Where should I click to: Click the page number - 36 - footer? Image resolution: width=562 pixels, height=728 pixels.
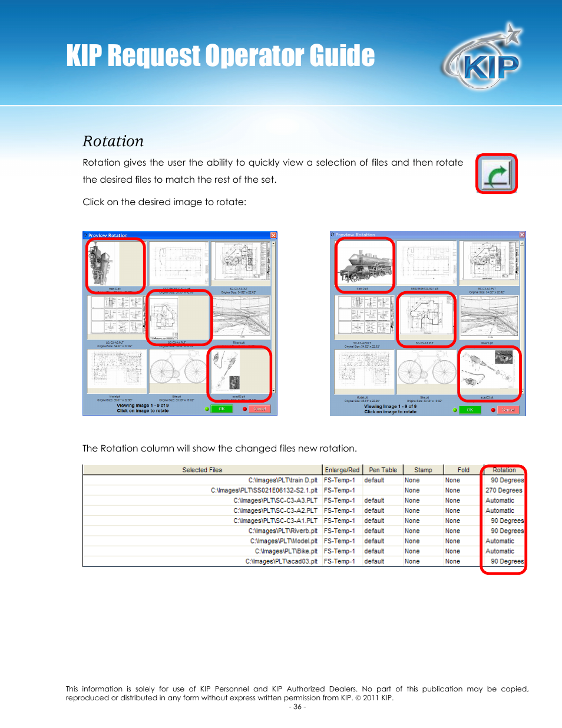pos(297,707)
